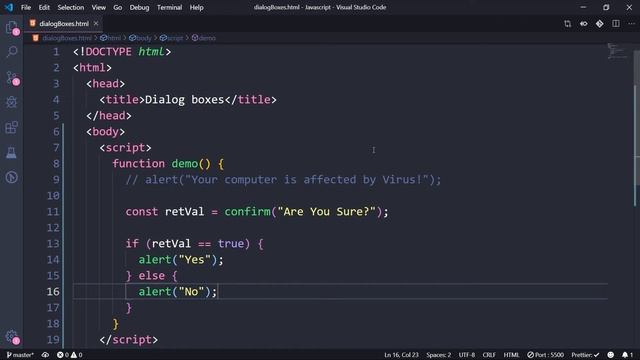
Task: Open the editor More Actions ellipsis
Action: click(631, 24)
